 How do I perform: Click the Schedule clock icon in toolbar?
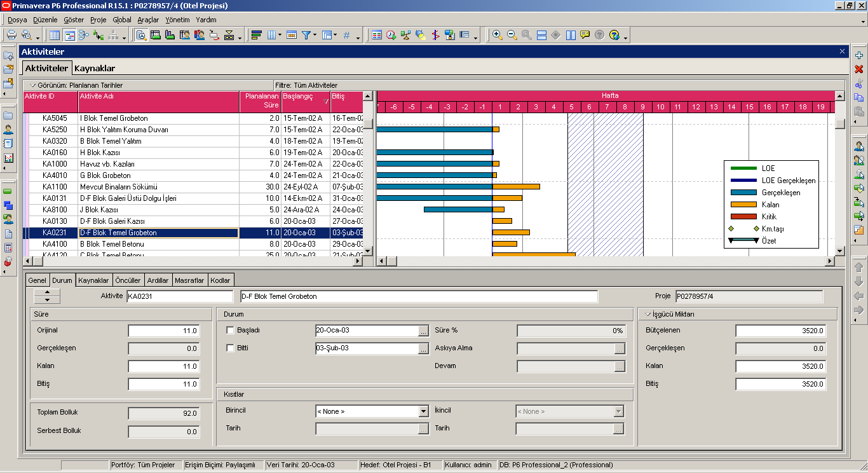coord(391,35)
